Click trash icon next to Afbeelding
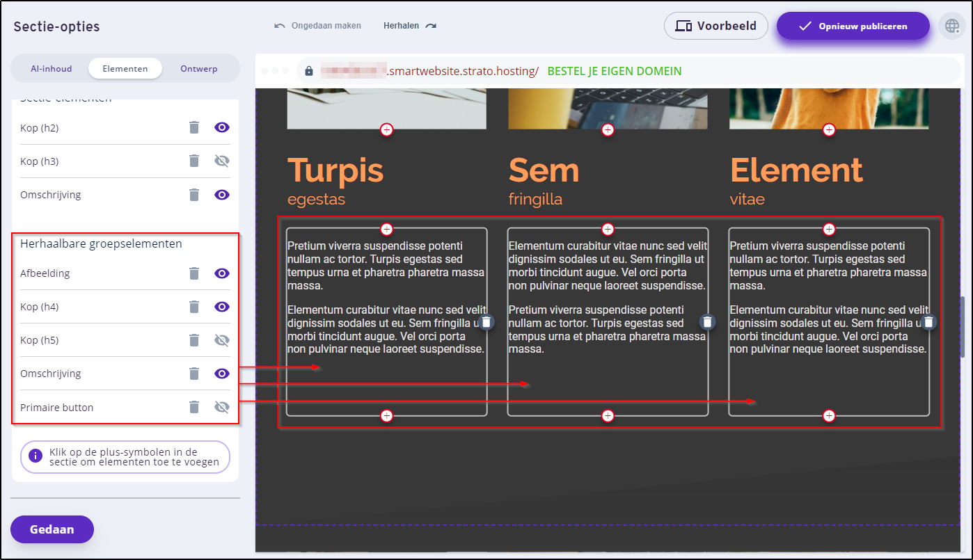Screen dimensions: 973x560 [194, 273]
